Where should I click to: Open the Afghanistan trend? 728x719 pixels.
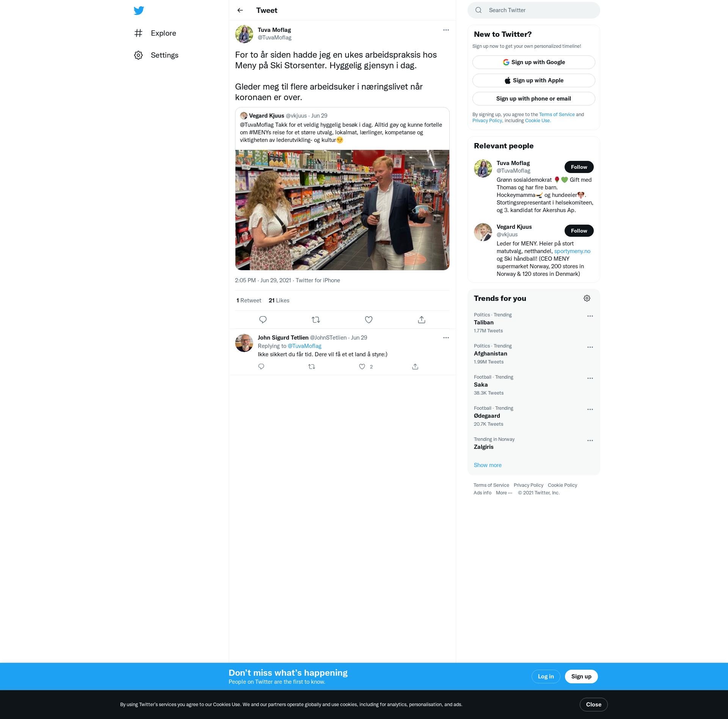point(534,354)
